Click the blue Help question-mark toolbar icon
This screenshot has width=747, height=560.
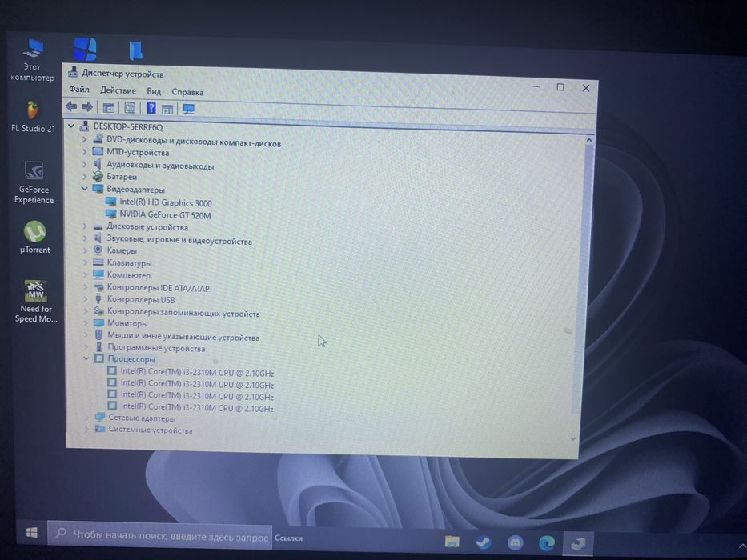click(151, 108)
